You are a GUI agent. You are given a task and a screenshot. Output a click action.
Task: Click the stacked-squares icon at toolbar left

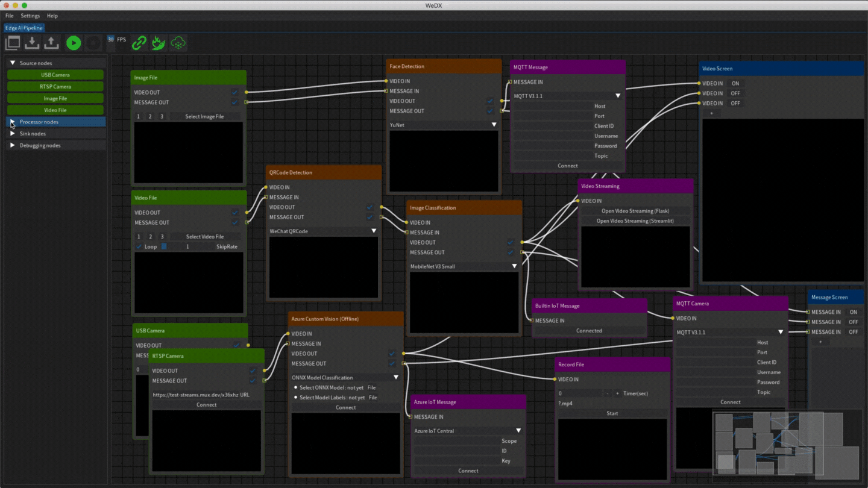coord(13,42)
